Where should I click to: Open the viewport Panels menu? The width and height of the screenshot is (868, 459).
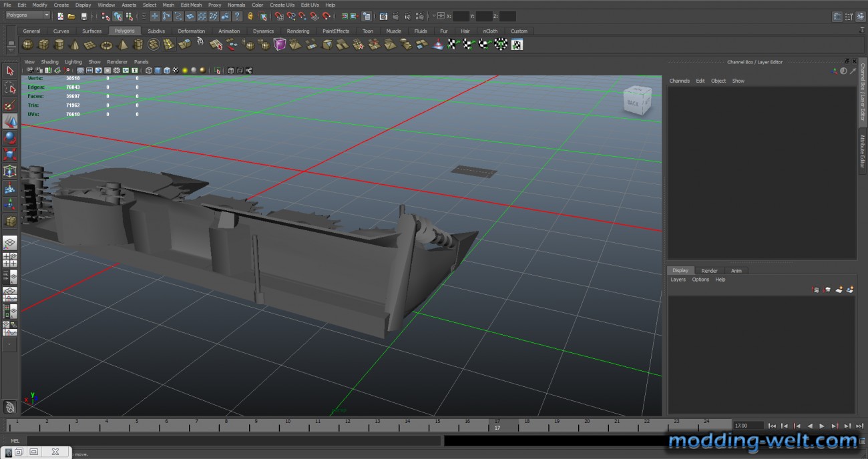point(141,62)
